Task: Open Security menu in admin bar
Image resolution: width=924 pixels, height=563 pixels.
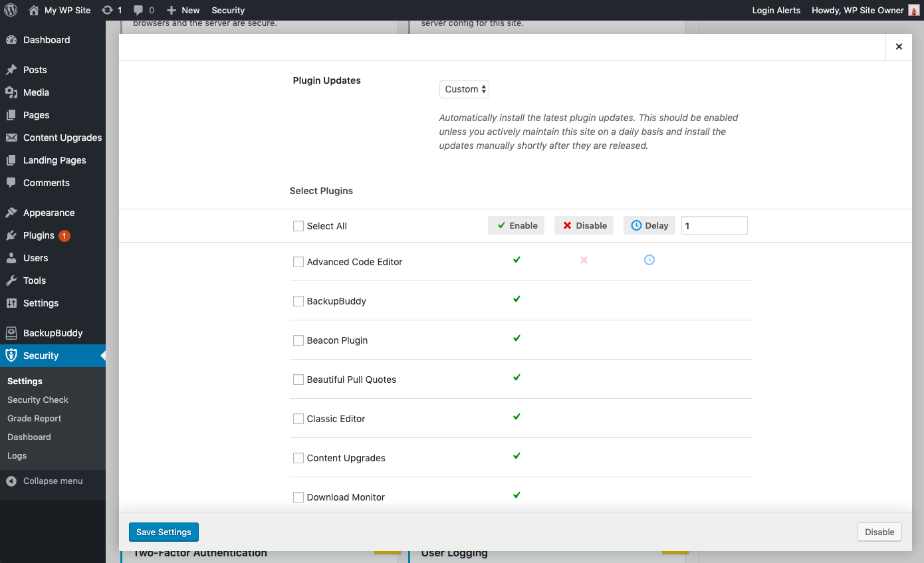Action: pyautogui.click(x=228, y=10)
